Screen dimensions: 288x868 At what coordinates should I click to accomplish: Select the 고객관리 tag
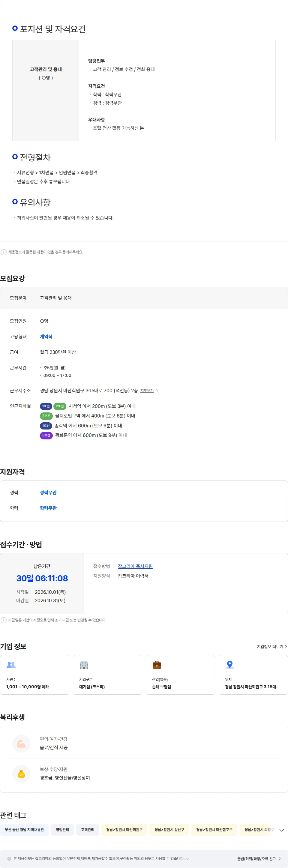pyautogui.click(x=88, y=830)
